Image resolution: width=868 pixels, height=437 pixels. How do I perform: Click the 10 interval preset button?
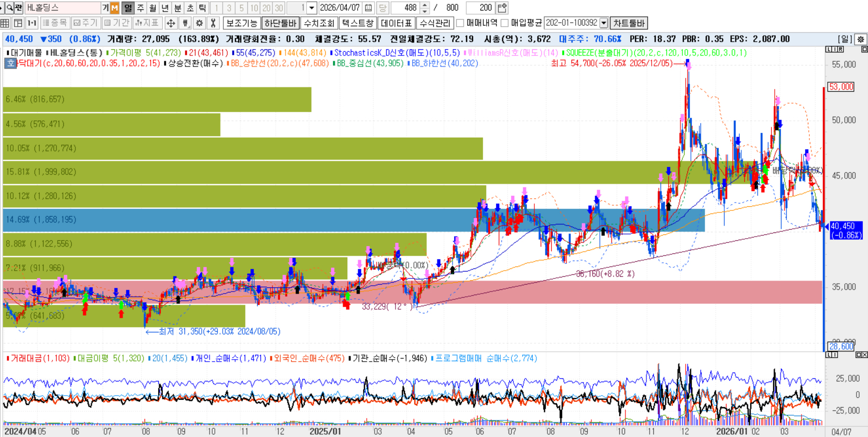[254, 8]
